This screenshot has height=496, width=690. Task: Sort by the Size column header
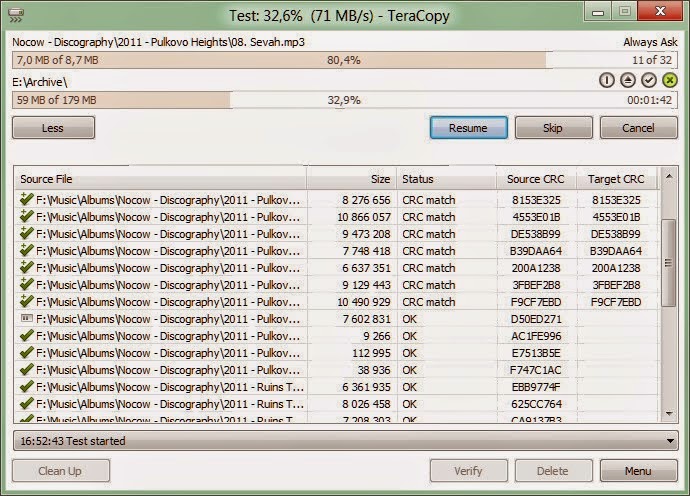[x=352, y=179]
